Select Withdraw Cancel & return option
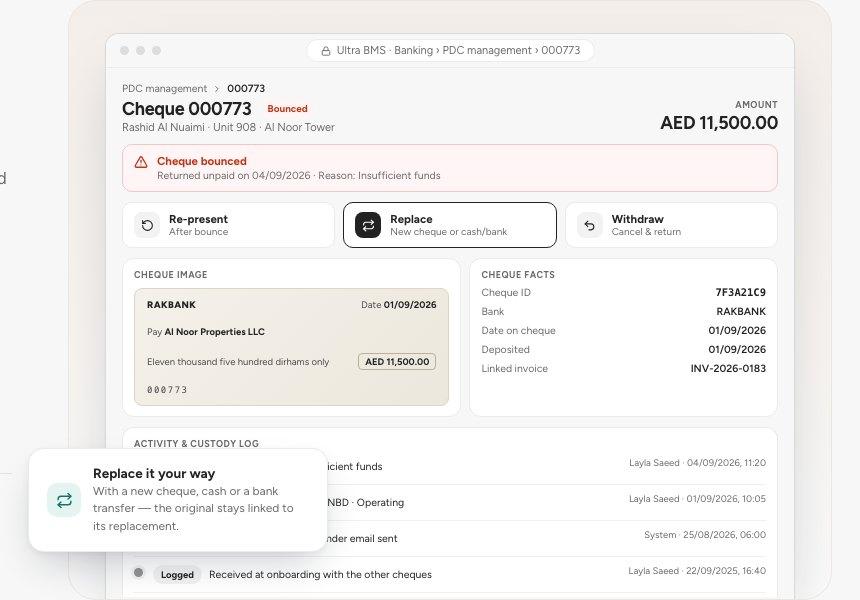This screenshot has height=600, width=860. point(671,225)
